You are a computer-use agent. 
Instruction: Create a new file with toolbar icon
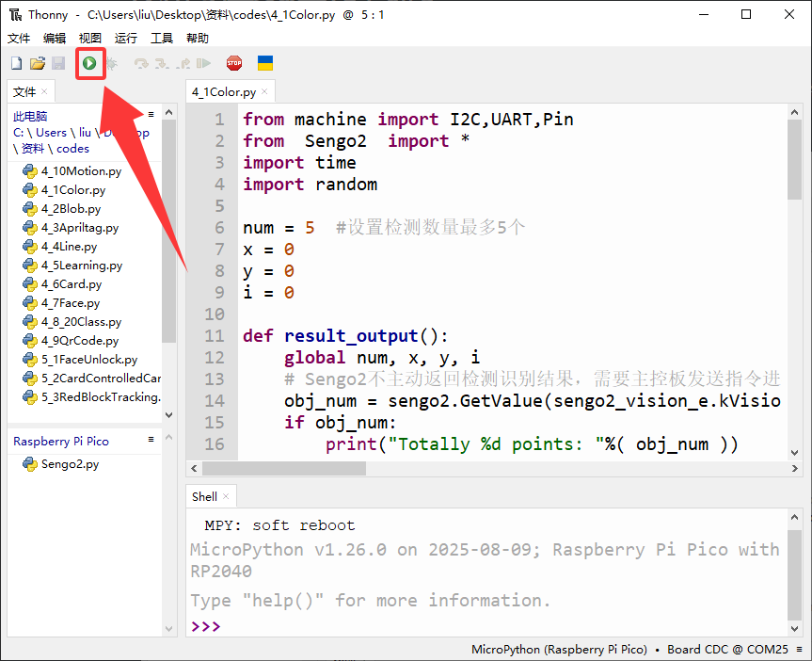pyautogui.click(x=17, y=63)
